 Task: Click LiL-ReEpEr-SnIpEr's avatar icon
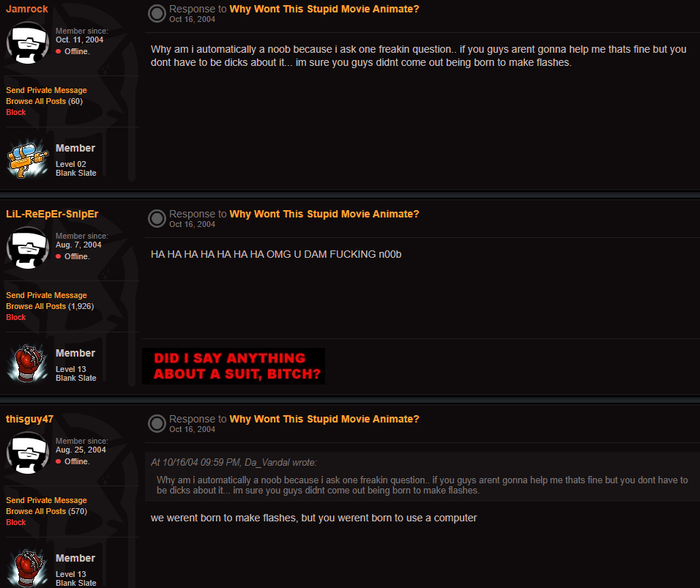(x=28, y=248)
